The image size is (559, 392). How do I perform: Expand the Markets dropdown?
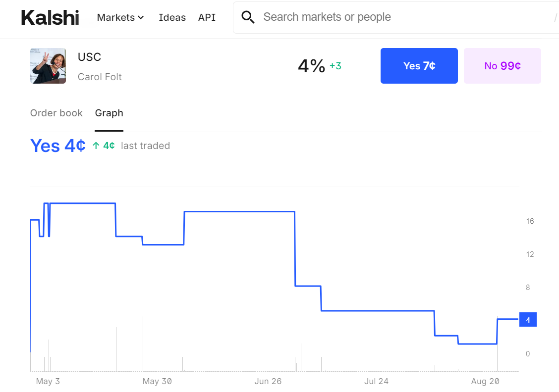[120, 17]
